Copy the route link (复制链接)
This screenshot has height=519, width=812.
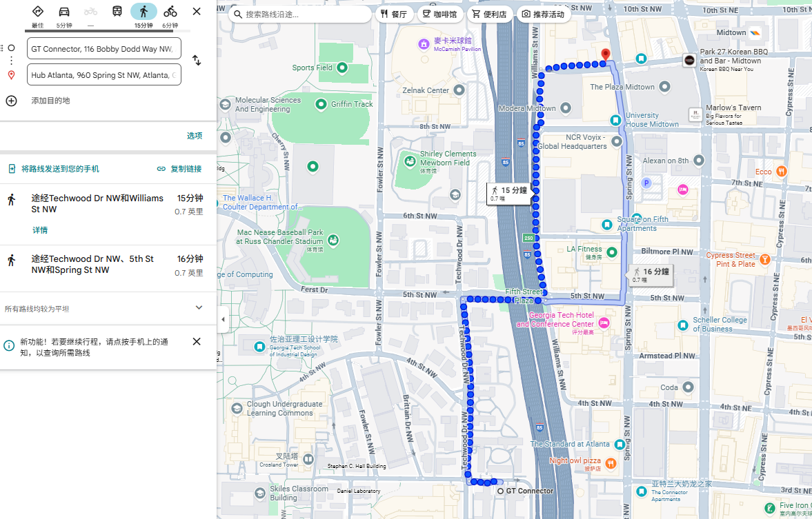[179, 169]
